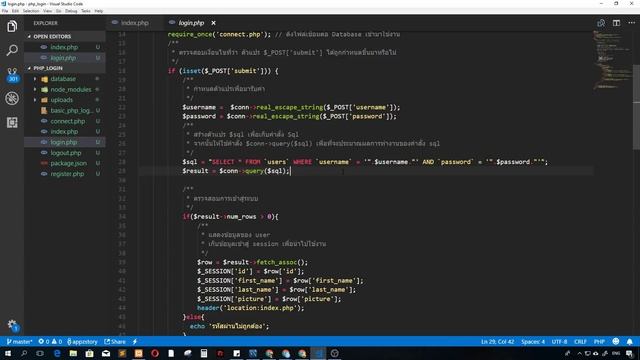This screenshot has height=360, width=640.
Task: Open the Selection menu
Action: 31,11
